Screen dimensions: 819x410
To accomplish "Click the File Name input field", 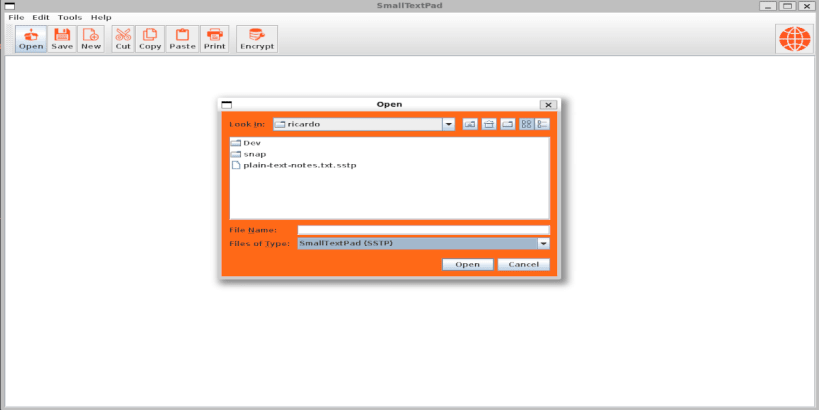I will click(424, 230).
